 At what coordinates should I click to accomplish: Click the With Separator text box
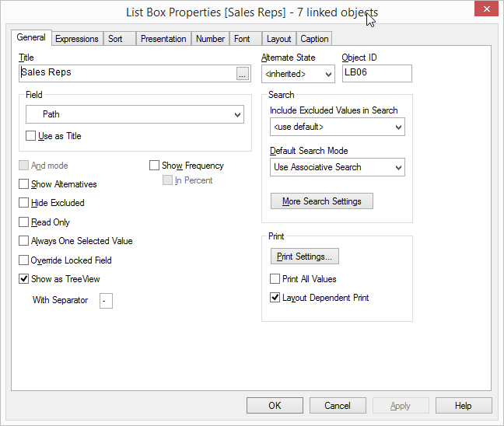pyautogui.click(x=106, y=301)
